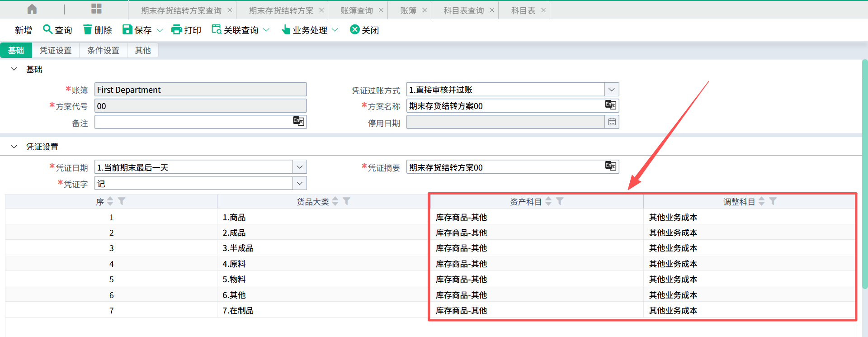Click the home icon in tab bar
Image resolution: width=868 pixels, height=337 pixels.
click(32, 9)
